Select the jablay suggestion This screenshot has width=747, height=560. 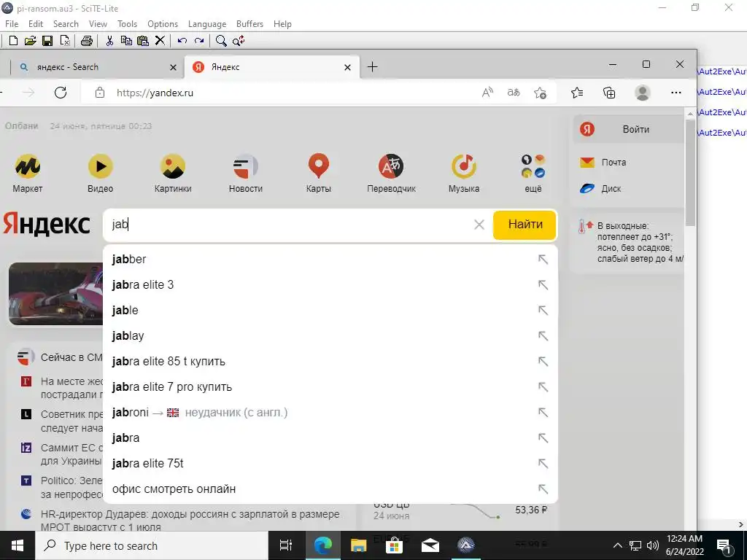(330, 335)
